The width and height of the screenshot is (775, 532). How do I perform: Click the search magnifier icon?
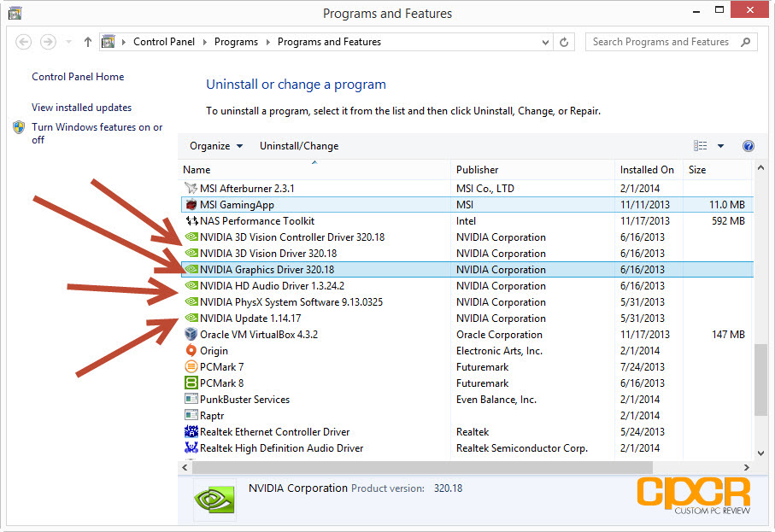(x=746, y=42)
